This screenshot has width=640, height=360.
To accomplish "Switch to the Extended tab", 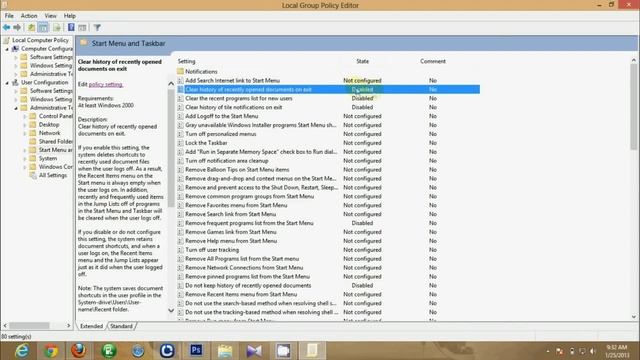I will pyautogui.click(x=91, y=326).
